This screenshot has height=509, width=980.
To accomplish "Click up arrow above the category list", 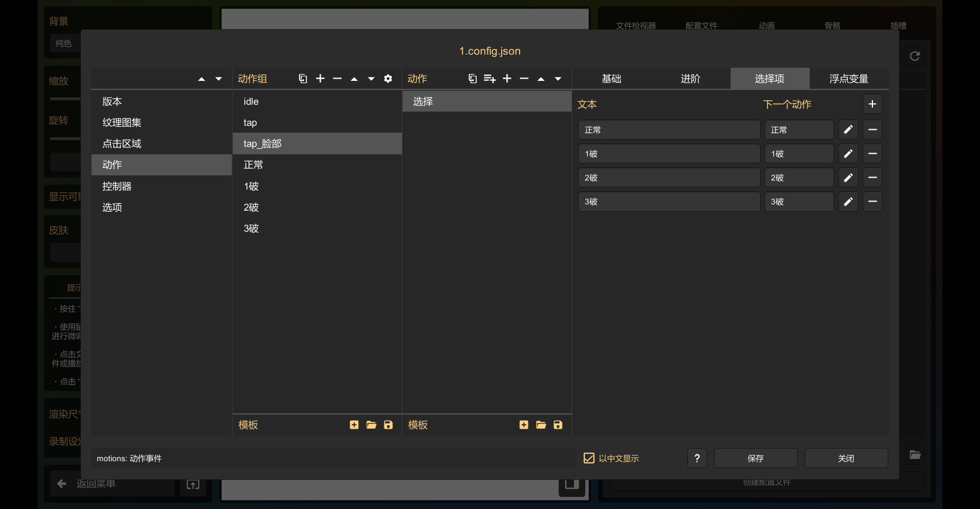I will pos(202,79).
